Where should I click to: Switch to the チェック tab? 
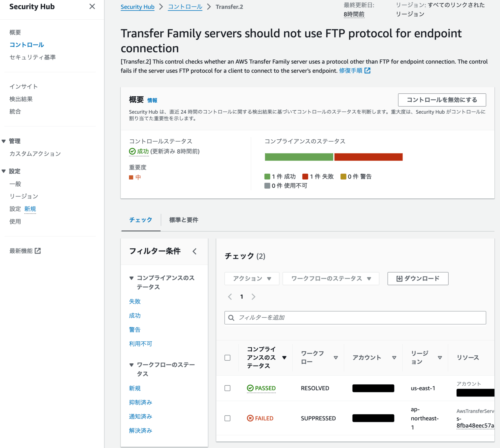tap(141, 220)
